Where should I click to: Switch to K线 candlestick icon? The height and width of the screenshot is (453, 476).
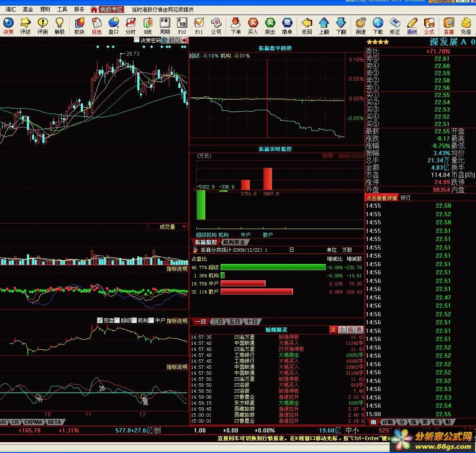point(148,26)
